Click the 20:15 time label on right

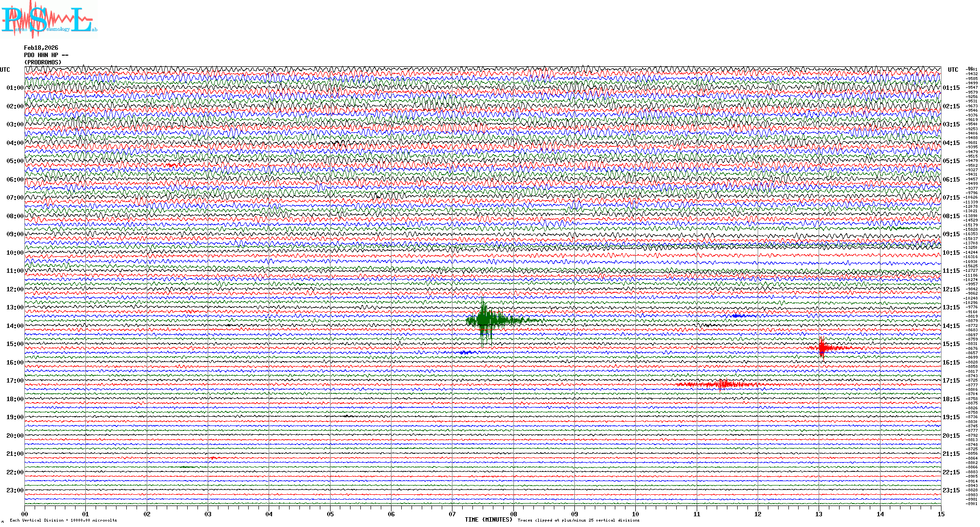pyautogui.click(x=951, y=436)
